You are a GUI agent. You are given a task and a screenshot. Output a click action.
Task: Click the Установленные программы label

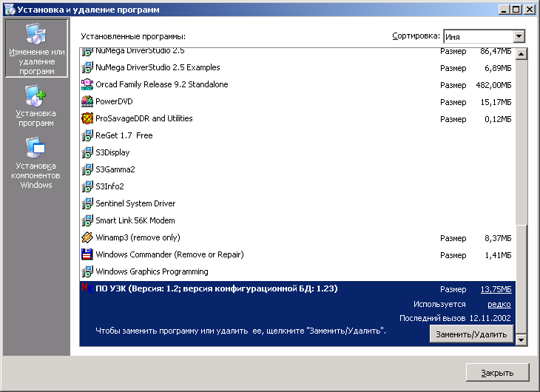133,36
